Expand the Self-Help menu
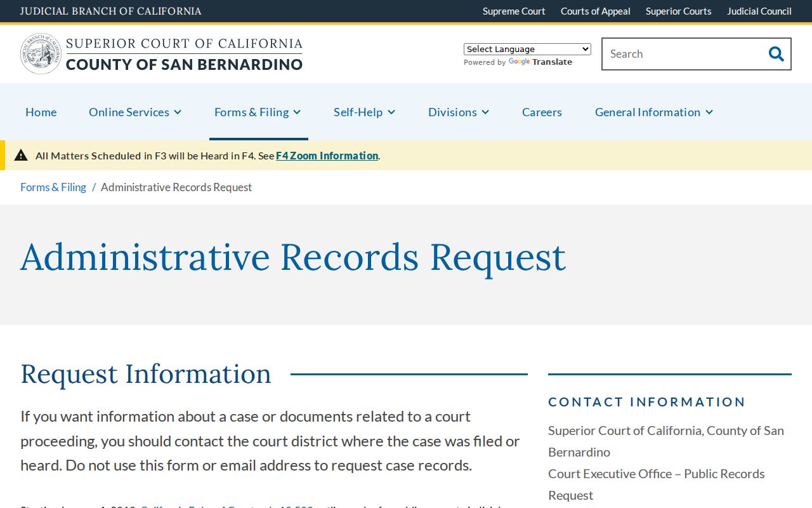Screen dimensions: 812x508 tap(365, 112)
